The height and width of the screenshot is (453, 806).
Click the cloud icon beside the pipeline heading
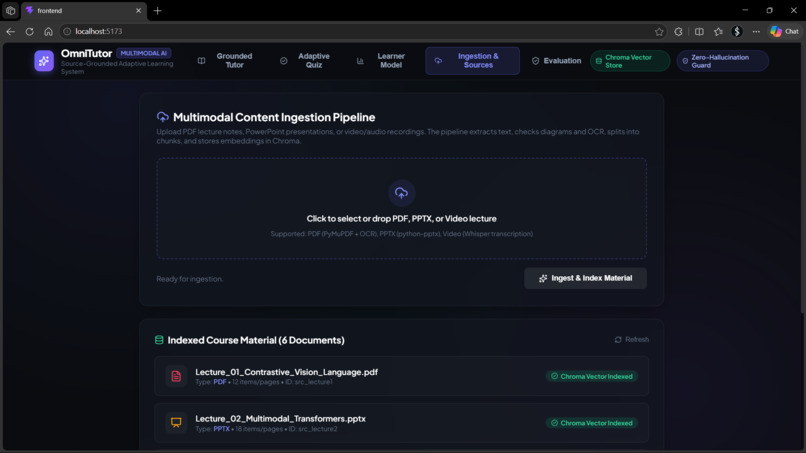point(162,117)
